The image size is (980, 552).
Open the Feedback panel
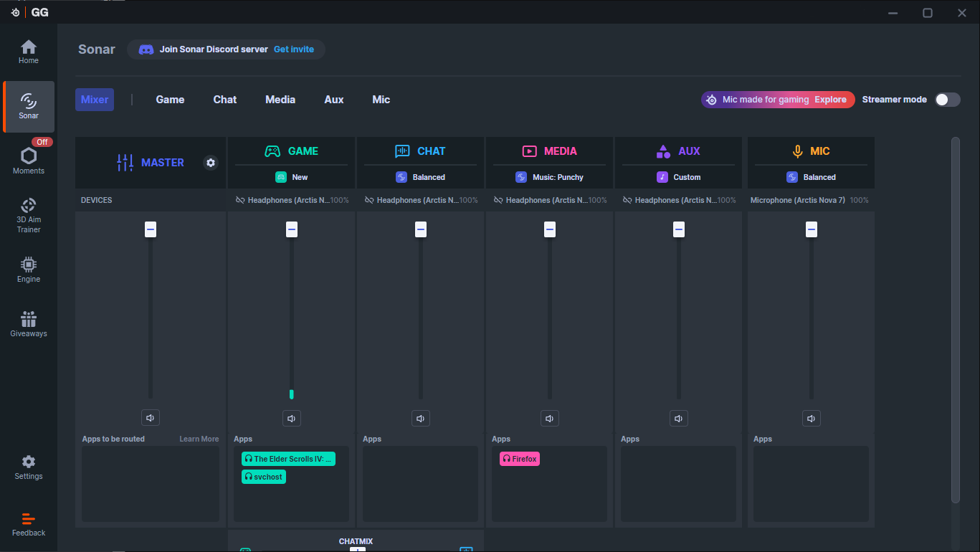[29, 524]
